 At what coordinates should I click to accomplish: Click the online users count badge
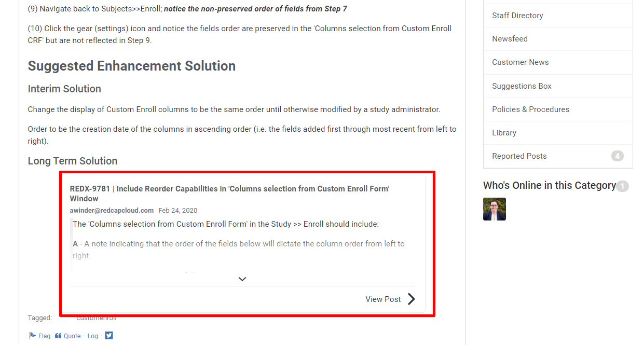622,186
